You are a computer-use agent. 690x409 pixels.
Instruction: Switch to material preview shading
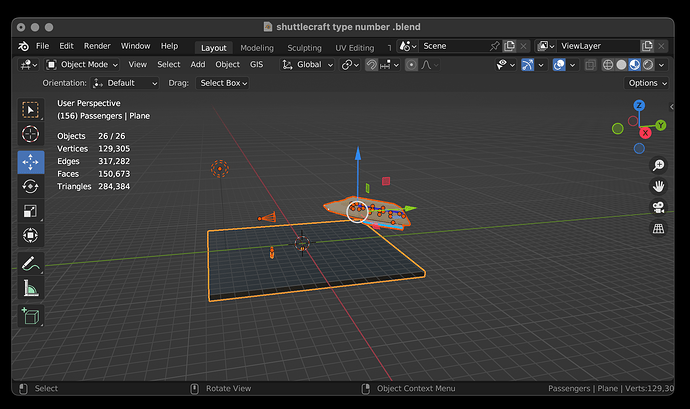[635, 65]
